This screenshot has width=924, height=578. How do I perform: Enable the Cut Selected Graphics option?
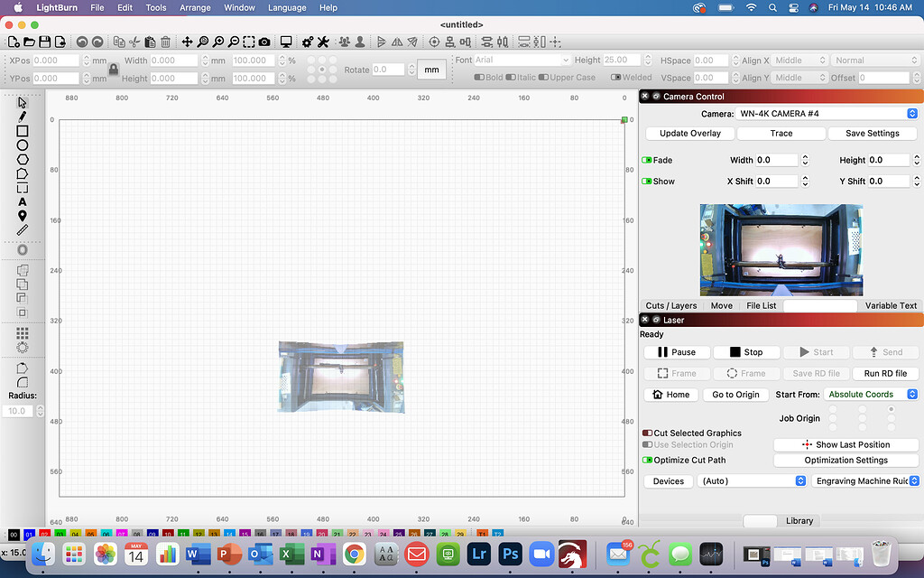(645, 433)
